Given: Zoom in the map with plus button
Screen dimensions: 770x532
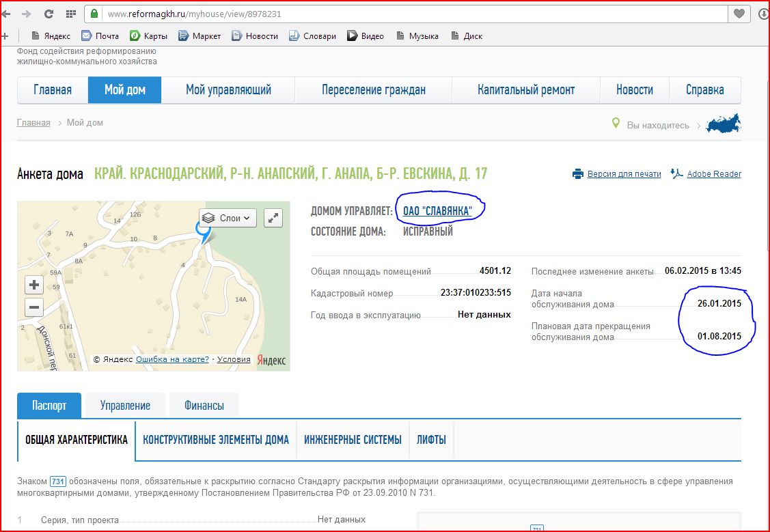Looking at the screenshot, I should coord(34,285).
